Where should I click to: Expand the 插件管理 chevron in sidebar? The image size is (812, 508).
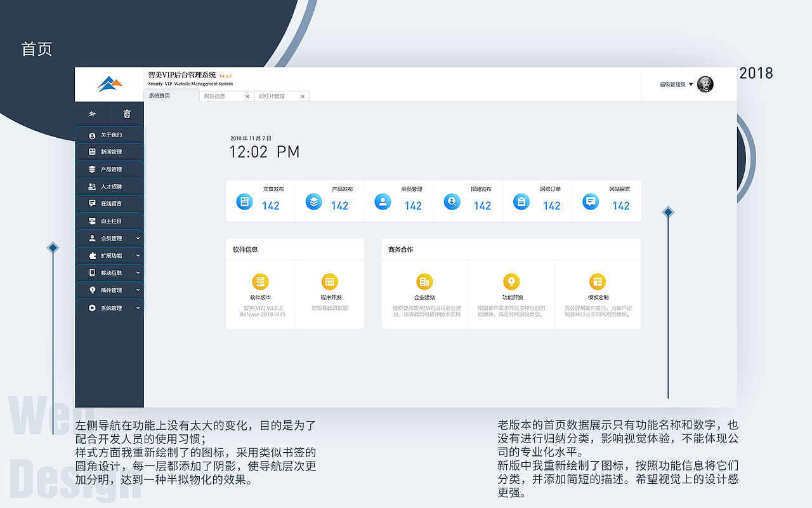pyautogui.click(x=138, y=290)
